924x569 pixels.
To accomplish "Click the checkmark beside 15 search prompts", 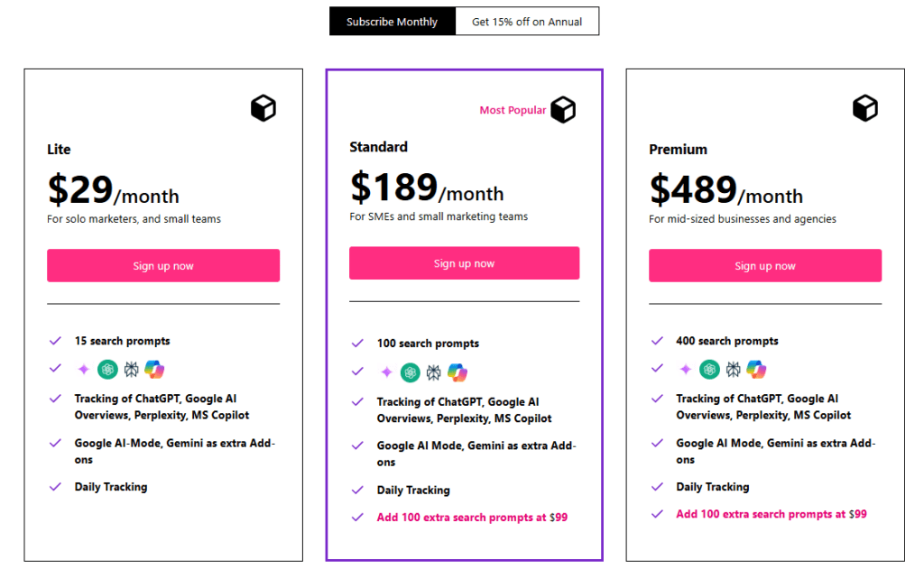I will point(54,341).
